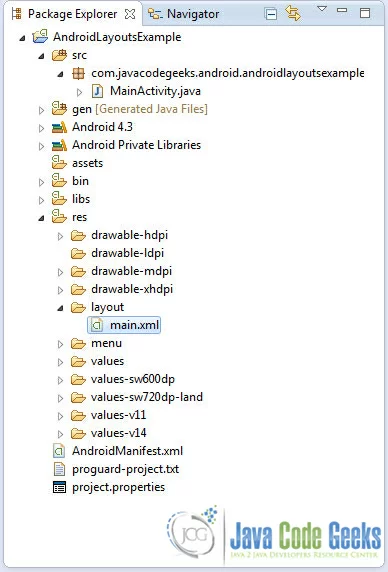
Task: Expand the menu folder arrow
Action: pyautogui.click(x=61, y=344)
